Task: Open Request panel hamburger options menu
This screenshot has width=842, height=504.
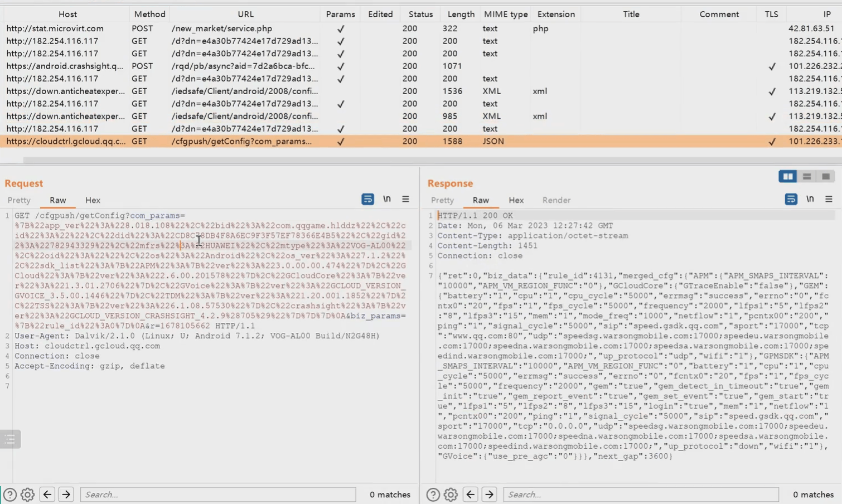Action: click(405, 199)
